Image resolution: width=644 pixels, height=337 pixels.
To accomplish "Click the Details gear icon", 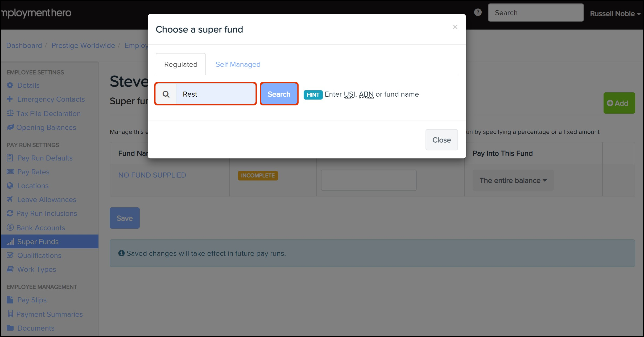I will click(10, 85).
